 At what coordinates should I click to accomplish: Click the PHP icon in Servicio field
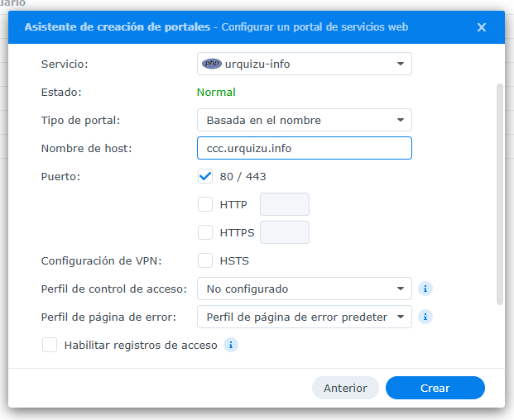click(212, 64)
